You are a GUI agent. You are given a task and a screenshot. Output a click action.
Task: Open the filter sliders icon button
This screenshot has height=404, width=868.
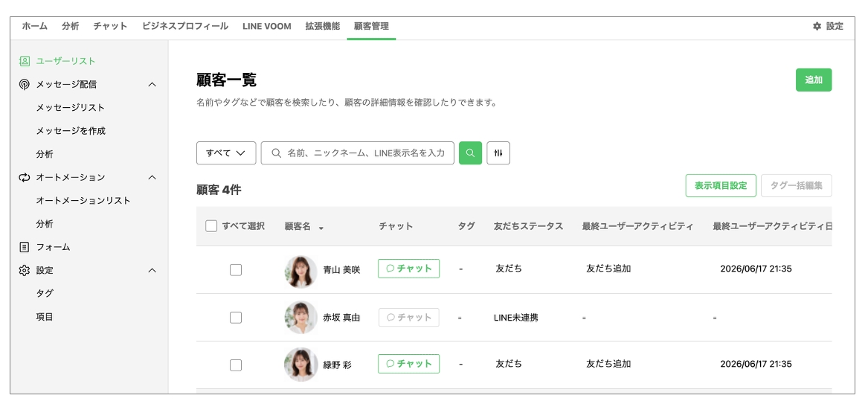(498, 153)
